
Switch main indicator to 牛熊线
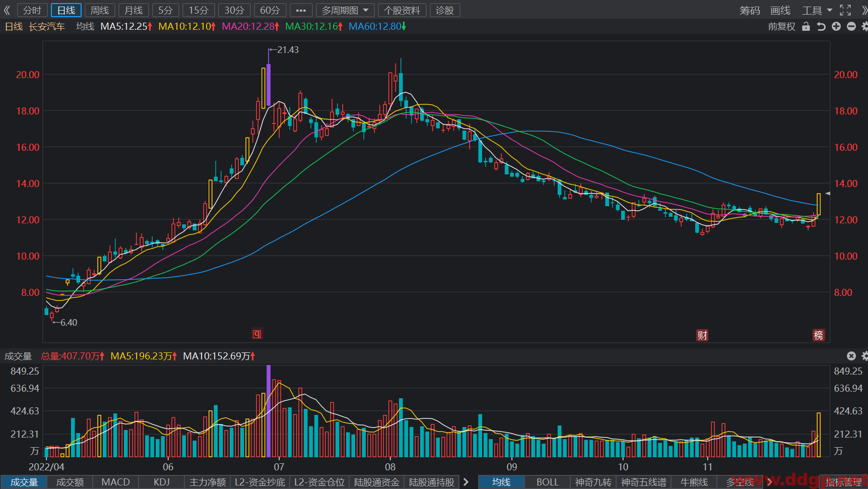tap(694, 482)
